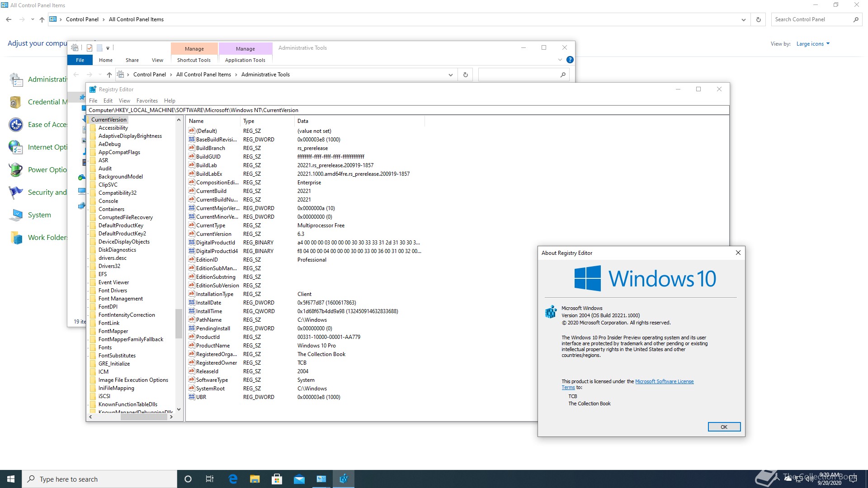Select the Event Viewer registry key
The height and width of the screenshot is (488, 868).
pos(113,282)
